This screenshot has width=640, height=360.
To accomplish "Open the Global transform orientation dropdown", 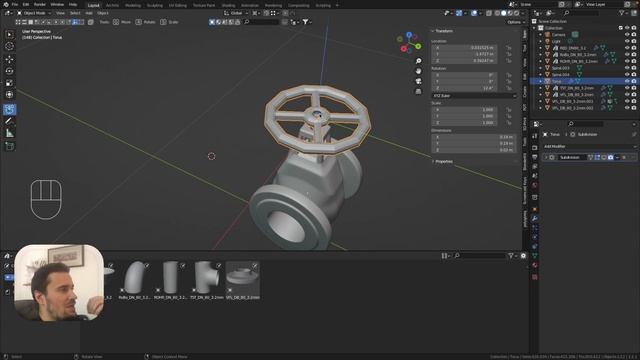I will 236,13.
